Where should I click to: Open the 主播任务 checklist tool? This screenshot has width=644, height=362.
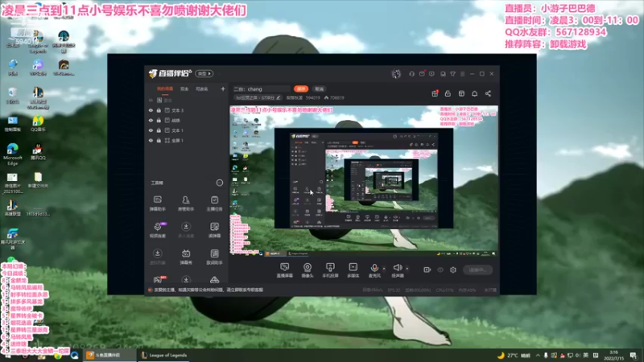[x=214, y=203]
